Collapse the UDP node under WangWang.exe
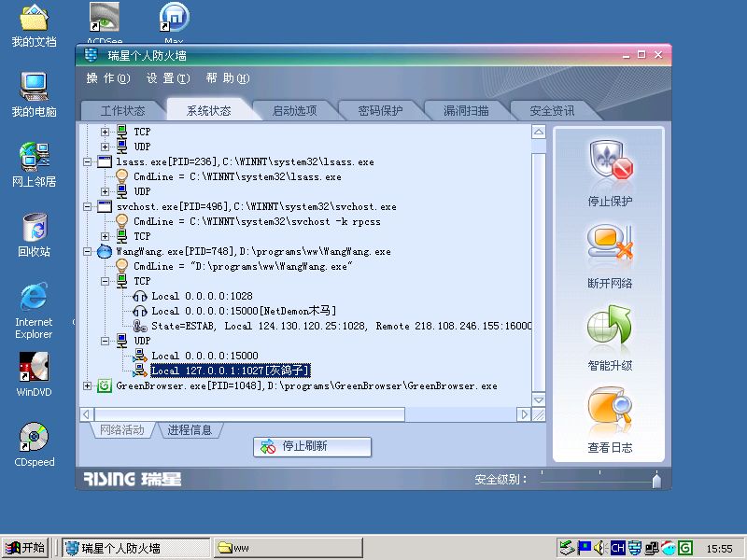747x560 pixels. point(105,341)
